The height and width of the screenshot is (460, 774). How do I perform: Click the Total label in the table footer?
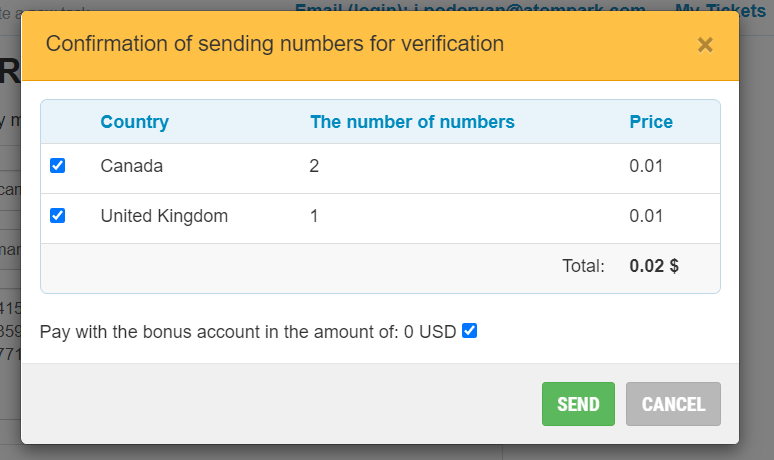click(x=583, y=266)
